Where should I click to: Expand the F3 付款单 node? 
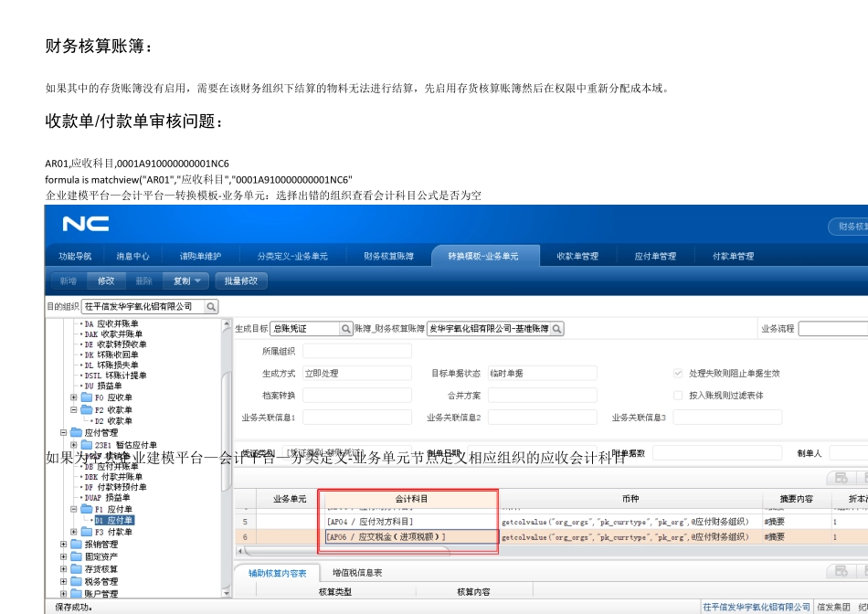pyautogui.click(x=74, y=532)
